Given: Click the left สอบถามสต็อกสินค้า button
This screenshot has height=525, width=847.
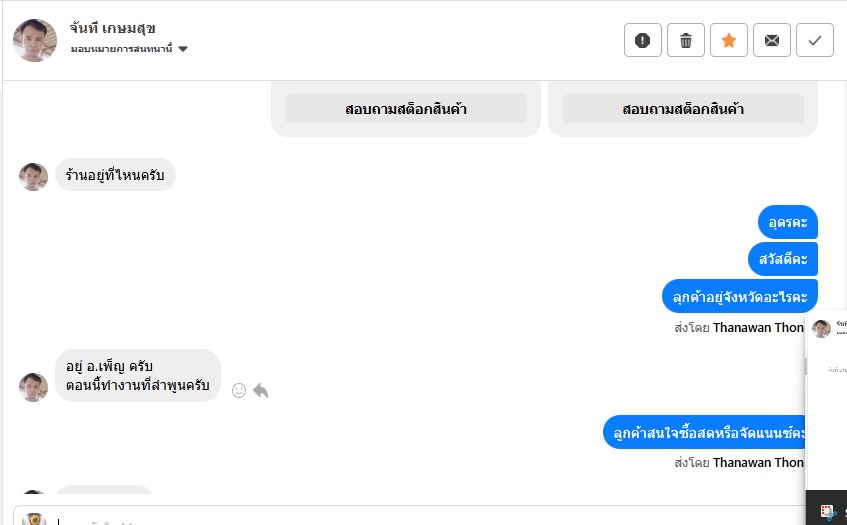Looking at the screenshot, I should point(405,109).
